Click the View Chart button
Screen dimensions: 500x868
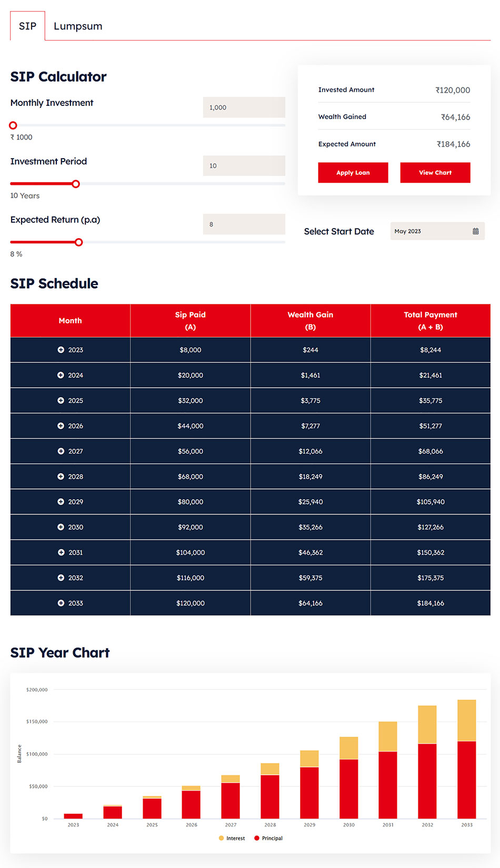(435, 173)
